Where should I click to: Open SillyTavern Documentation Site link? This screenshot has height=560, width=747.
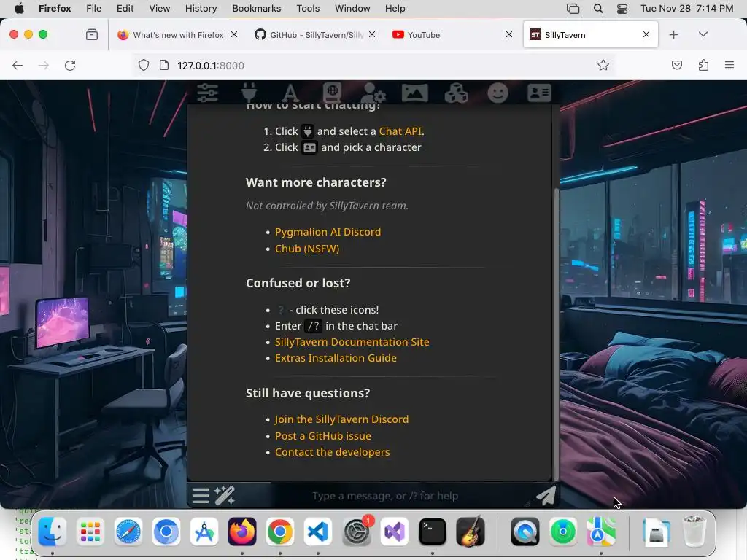coord(352,342)
